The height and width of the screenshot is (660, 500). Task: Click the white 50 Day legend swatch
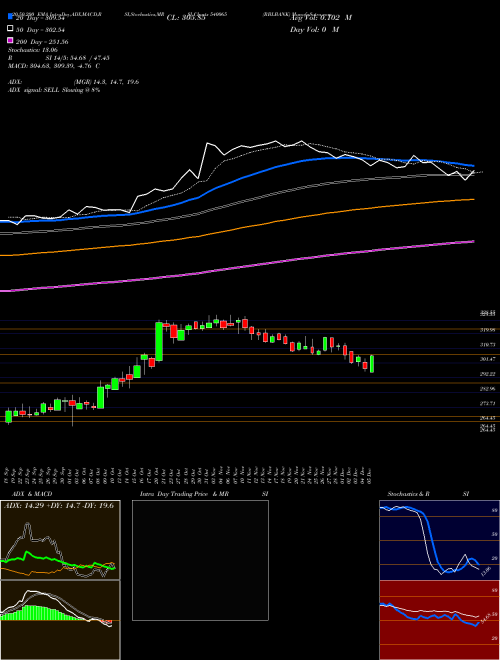tap(10, 29)
